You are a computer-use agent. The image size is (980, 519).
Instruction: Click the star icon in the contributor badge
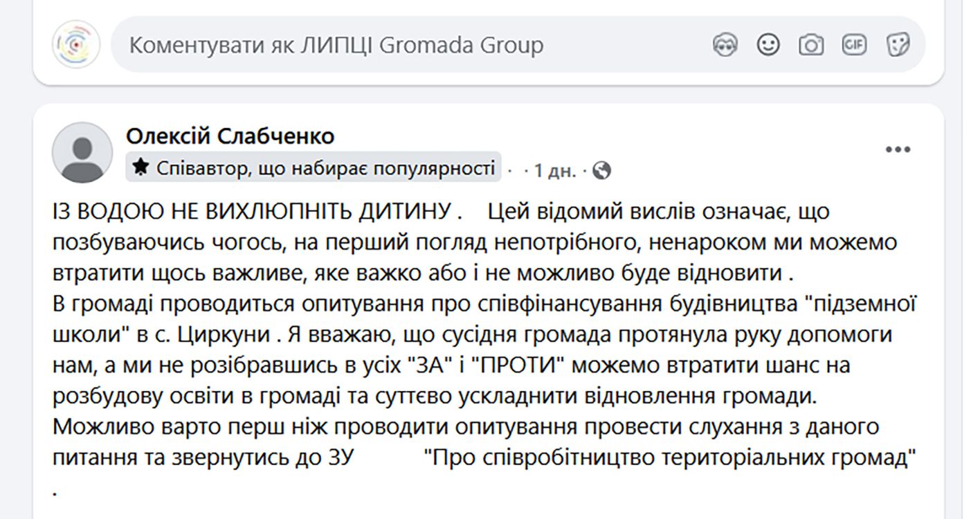click(x=140, y=167)
